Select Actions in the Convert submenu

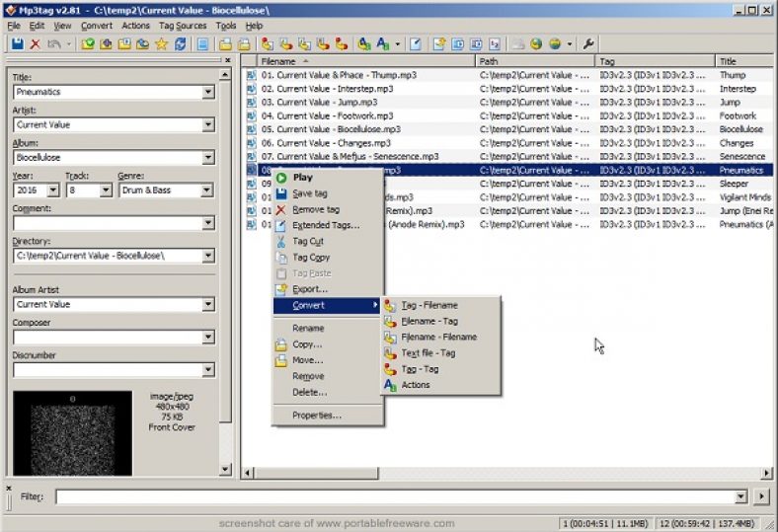(x=415, y=385)
